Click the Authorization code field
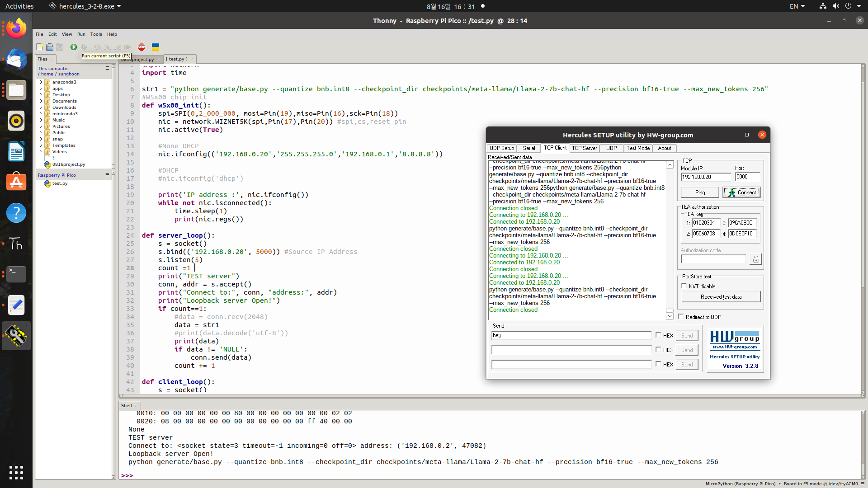The height and width of the screenshot is (488, 868). (713, 259)
